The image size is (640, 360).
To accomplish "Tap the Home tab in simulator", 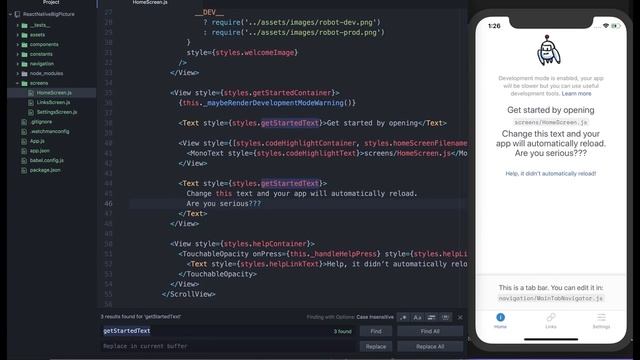I will tap(500, 321).
